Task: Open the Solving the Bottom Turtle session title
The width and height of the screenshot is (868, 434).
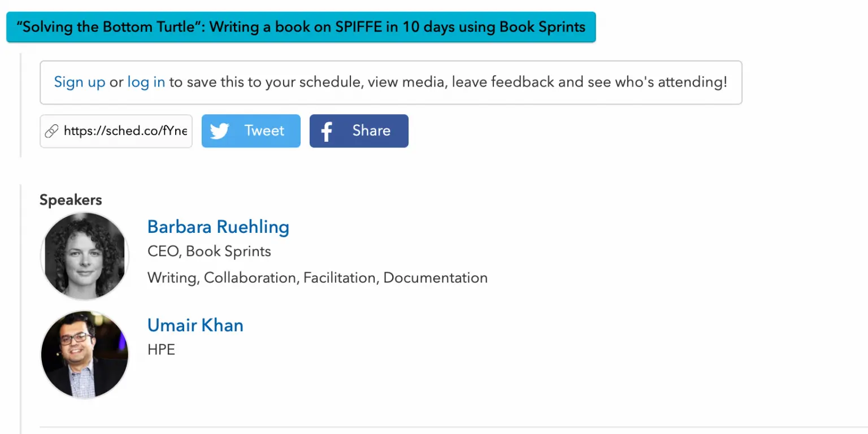Action: (x=301, y=27)
